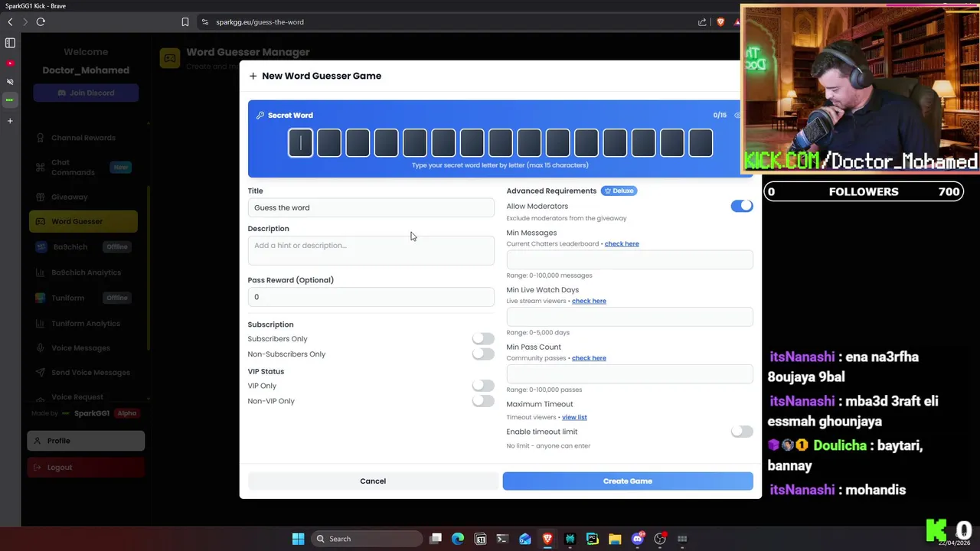980x551 pixels.
Task: Click the Deluxe badge next to Advanced Requirements
Action: 619,191
